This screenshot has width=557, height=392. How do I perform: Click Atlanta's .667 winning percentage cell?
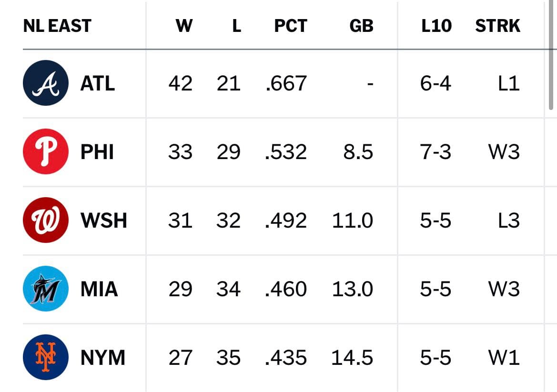point(286,84)
